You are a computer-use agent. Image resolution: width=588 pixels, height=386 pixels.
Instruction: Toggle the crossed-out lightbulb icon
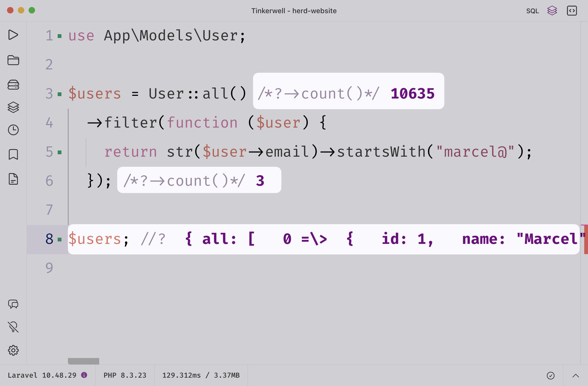click(13, 327)
